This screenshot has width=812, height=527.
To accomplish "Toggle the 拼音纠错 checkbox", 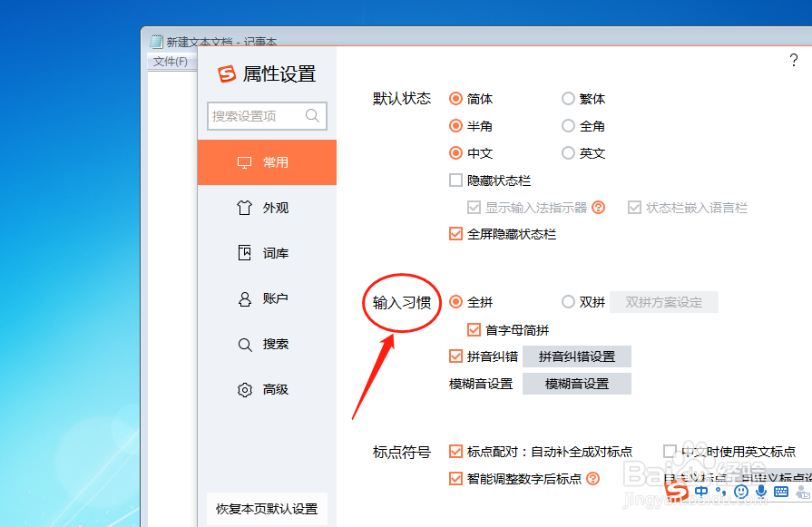I will point(455,356).
